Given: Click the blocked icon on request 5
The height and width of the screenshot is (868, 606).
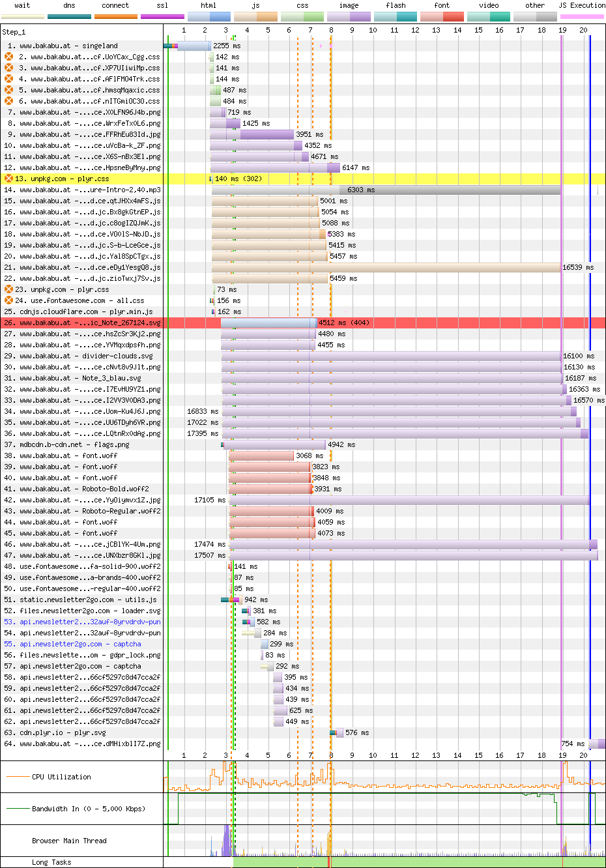Looking at the screenshot, I should point(8,90).
